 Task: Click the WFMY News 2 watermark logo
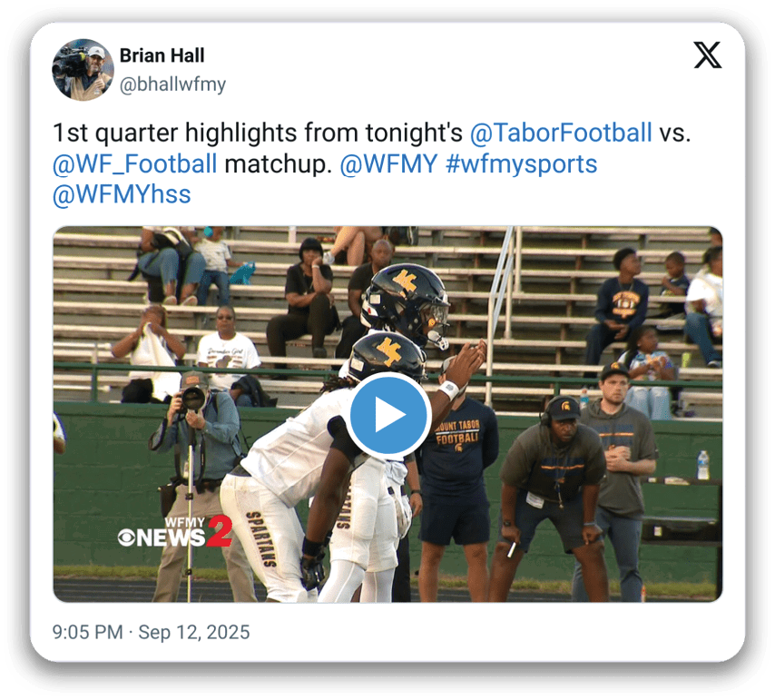pyautogui.click(x=175, y=531)
